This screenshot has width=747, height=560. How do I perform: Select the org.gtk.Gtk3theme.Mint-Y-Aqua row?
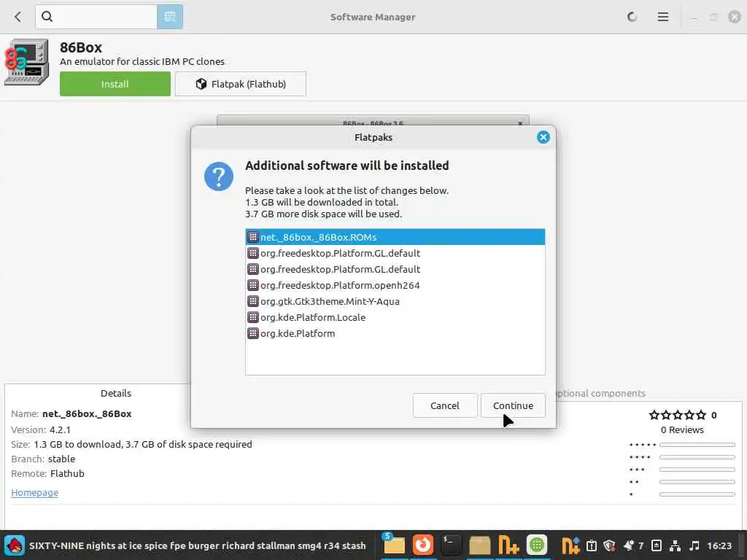(x=395, y=301)
